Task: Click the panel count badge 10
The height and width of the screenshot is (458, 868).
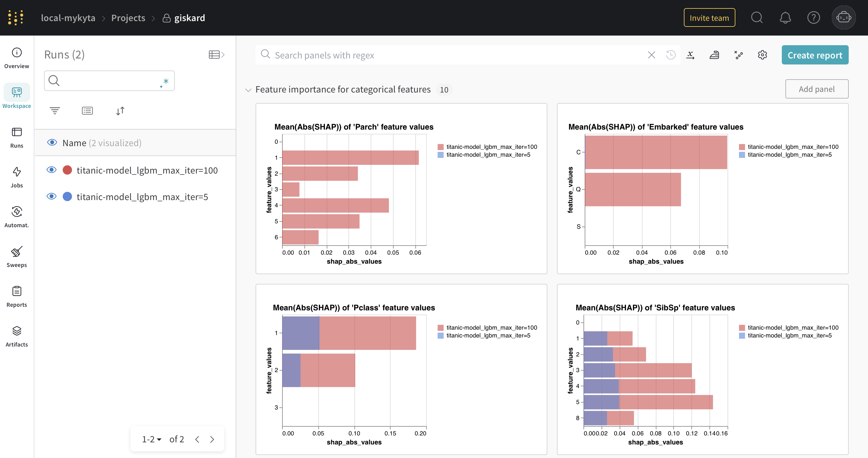Action: tap(444, 89)
